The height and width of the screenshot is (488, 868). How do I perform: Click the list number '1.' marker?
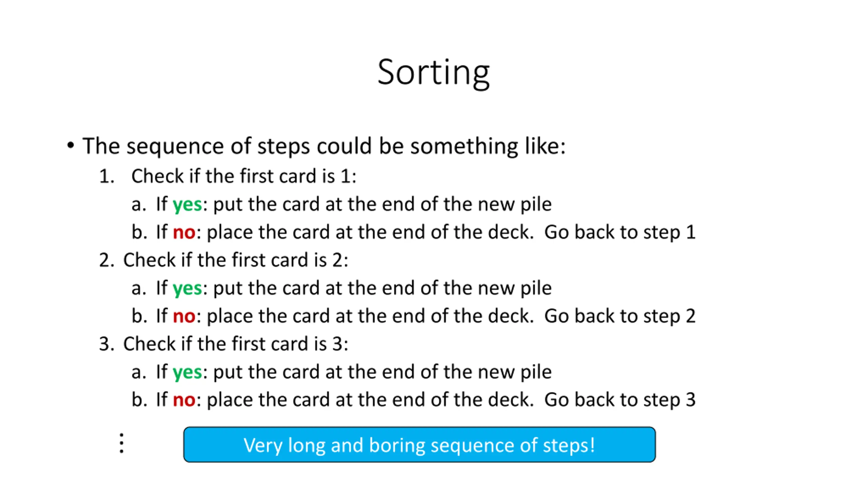tap(106, 176)
